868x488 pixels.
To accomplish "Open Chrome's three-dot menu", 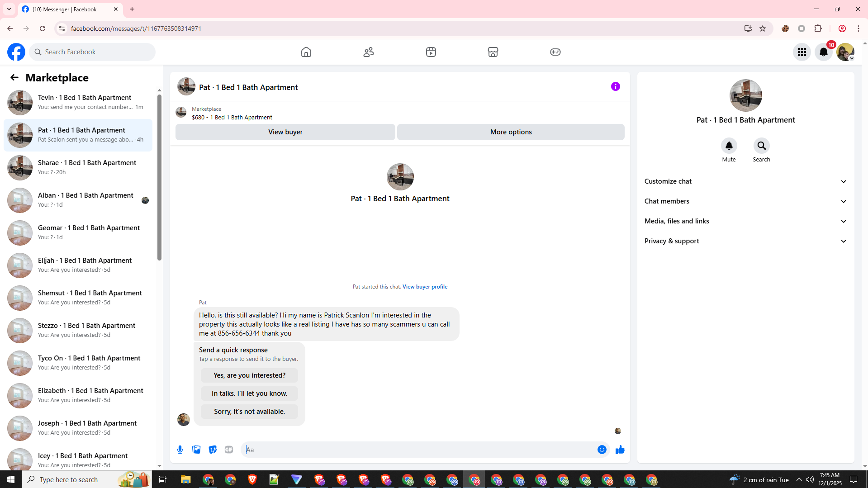I will click(859, 28).
